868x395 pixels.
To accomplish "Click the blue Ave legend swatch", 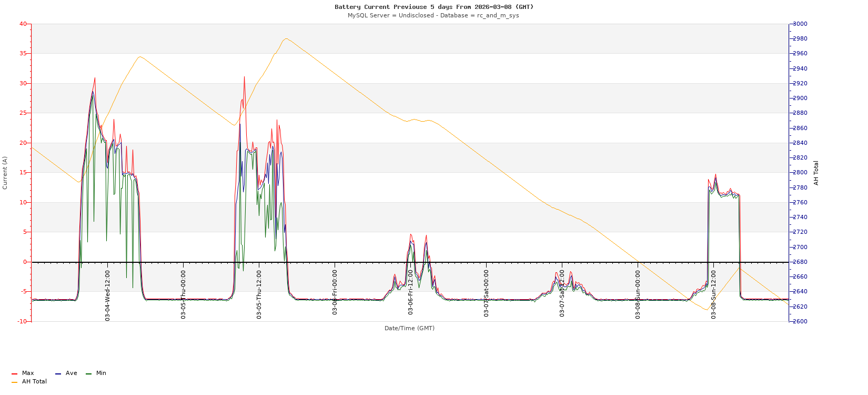I will pyautogui.click(x=58, y=373).
